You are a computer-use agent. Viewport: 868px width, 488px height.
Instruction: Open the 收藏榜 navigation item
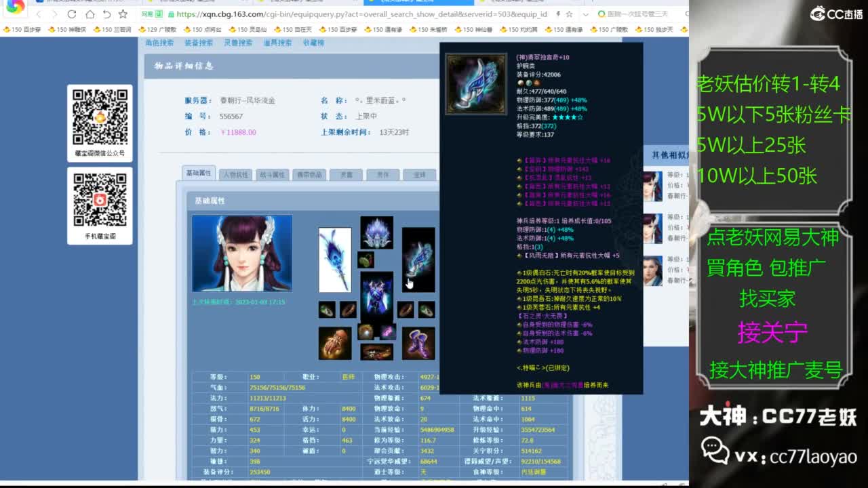click(313, 43)
